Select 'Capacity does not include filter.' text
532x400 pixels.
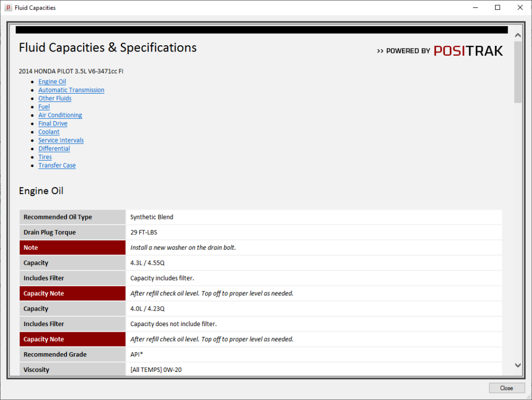pyautogui.click(x=174, y=324)
